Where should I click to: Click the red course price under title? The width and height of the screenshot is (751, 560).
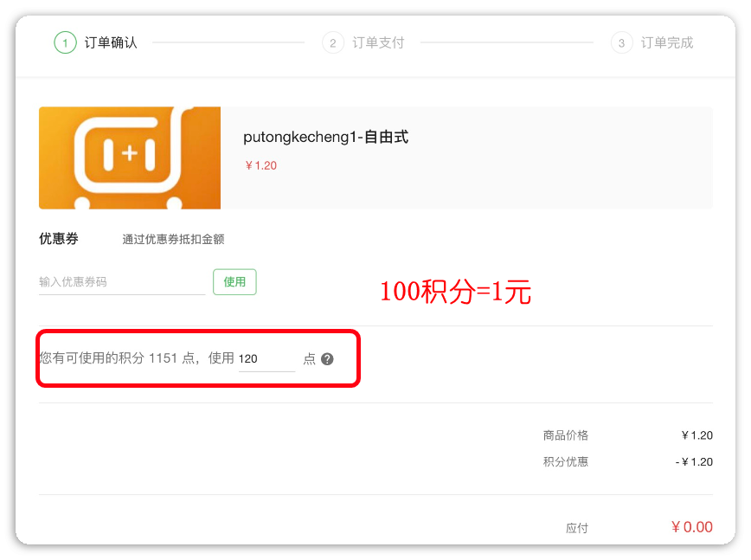(260, 165)
